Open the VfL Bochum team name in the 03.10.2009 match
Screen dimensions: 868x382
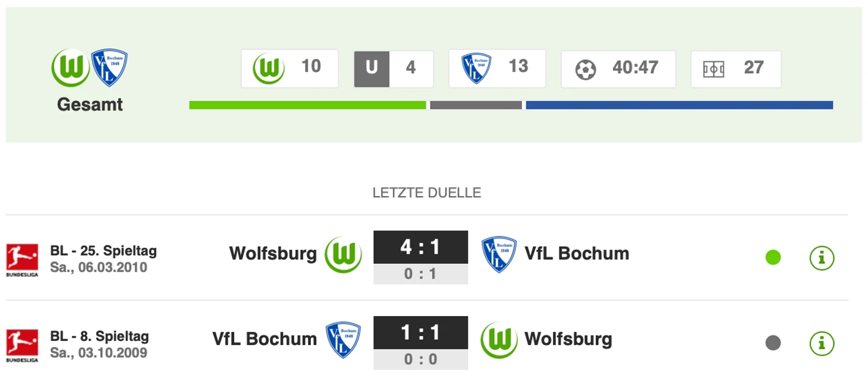pyautogui.click(x=265, y=339)
